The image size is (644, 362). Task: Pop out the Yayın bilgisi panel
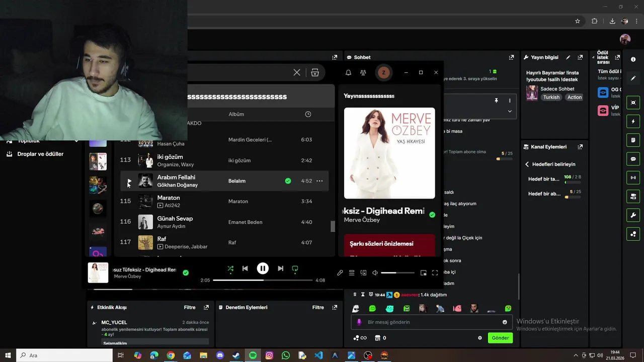(580, 57)
